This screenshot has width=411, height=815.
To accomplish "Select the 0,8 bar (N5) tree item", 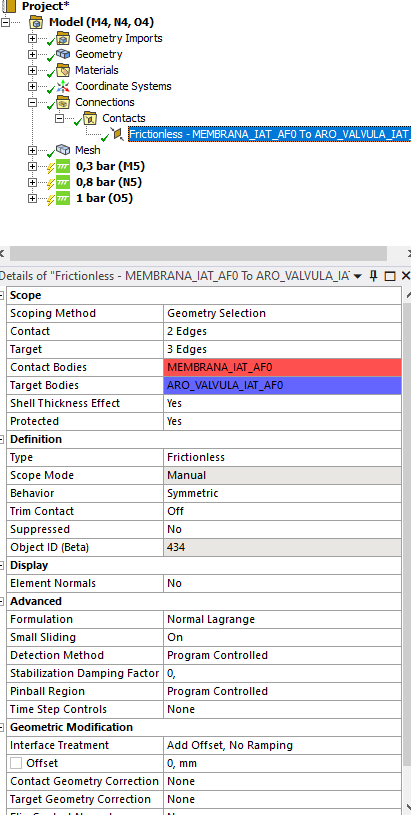I will click(109, 182).
